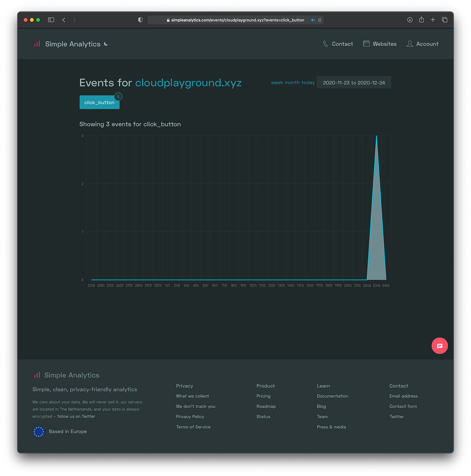This screenshot has height=476, width=471.
Task: Switch the range to week
Action: tap(277, 83)
